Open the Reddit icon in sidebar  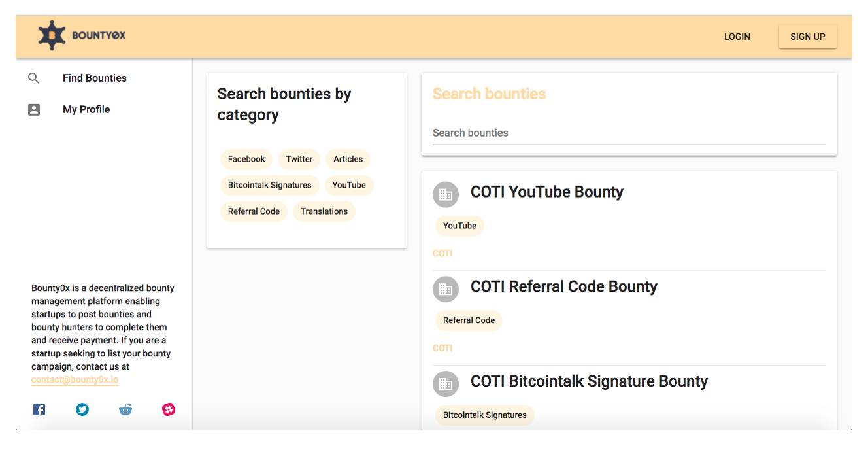[x=125, y=409]
